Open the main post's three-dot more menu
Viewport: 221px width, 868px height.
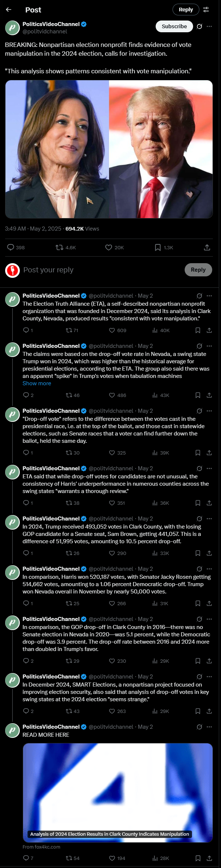pyautogui.click(x=209, y=26)
